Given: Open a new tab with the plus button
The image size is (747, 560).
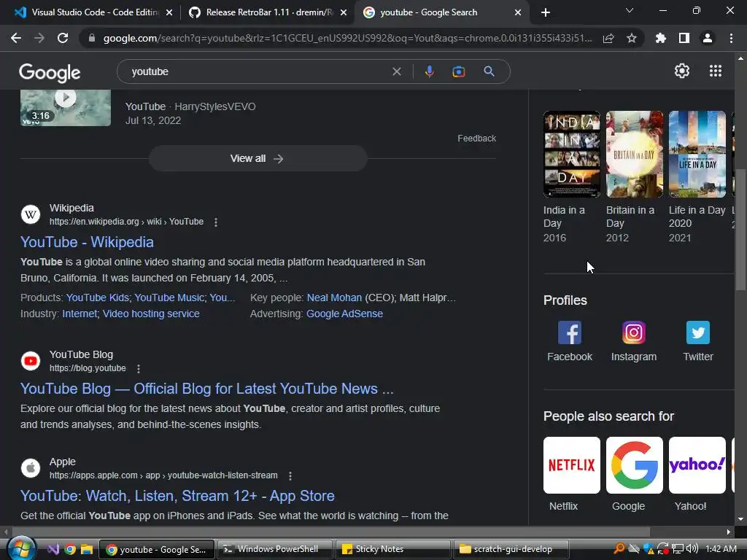Looking at the screenshot, I should tap(546, 12).
